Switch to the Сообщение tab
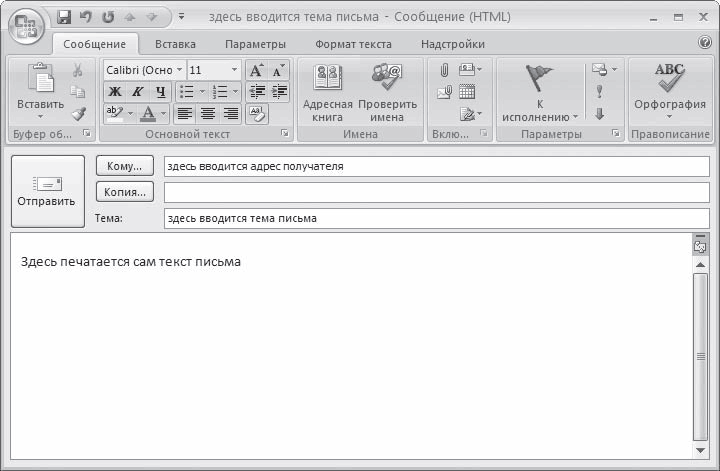 click(95, 44)
